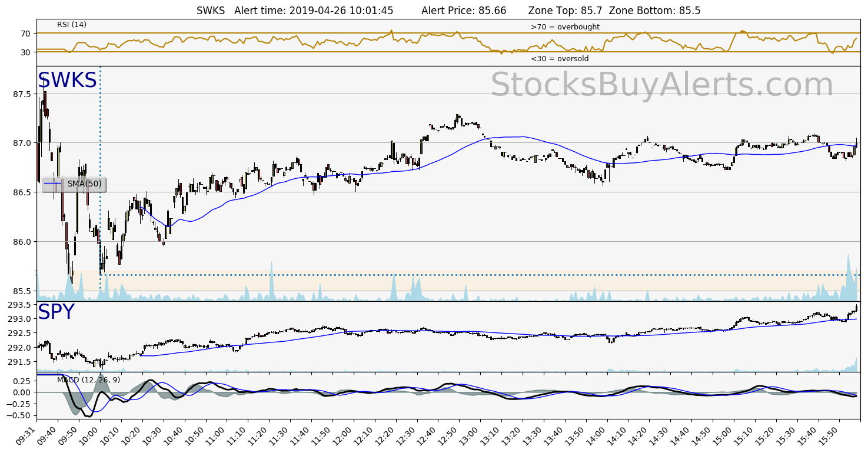Click the RSI 30 axis label
Screen dimensions: 868x453
pyautogui.click(x=25, y=52)
